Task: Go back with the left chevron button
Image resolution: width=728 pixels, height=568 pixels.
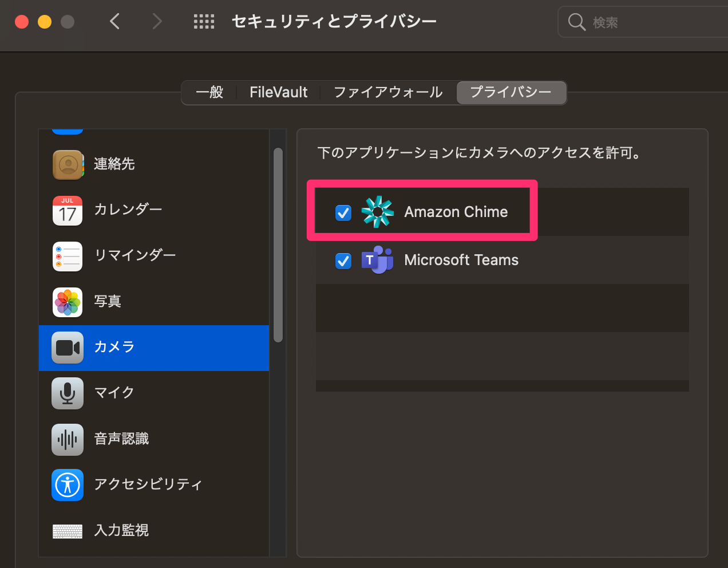Action: 115,22
